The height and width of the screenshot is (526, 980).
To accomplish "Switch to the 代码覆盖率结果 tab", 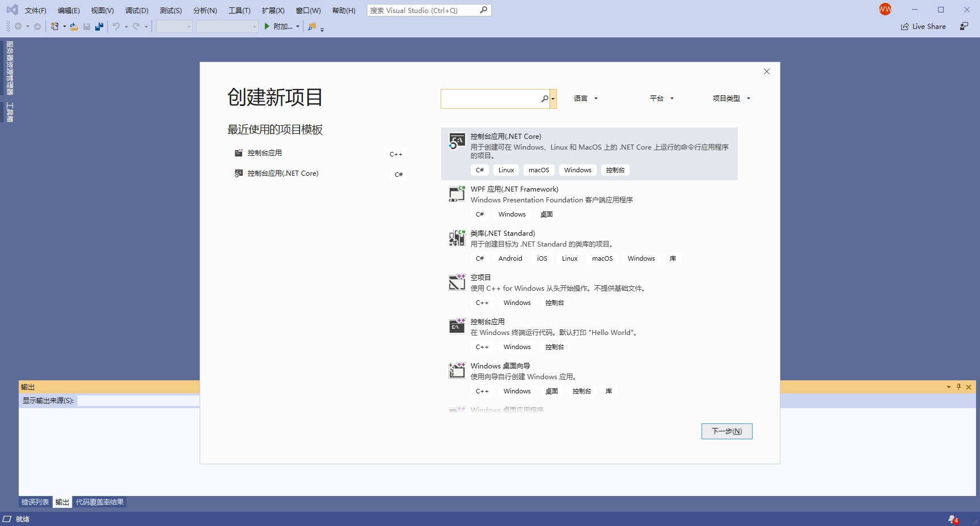I will [100, 502].
